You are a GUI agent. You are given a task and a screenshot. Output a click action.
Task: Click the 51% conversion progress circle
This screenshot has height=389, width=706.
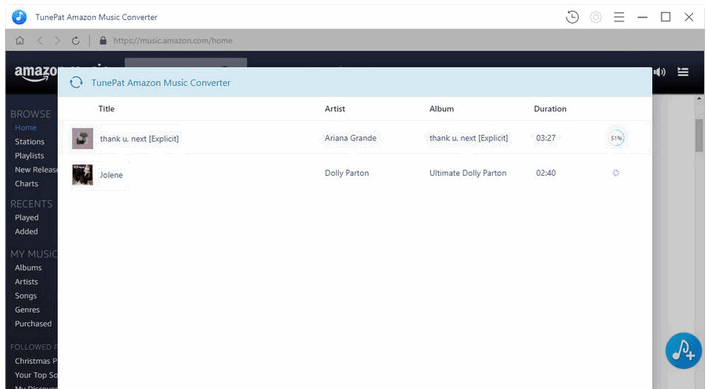point(616,138)
